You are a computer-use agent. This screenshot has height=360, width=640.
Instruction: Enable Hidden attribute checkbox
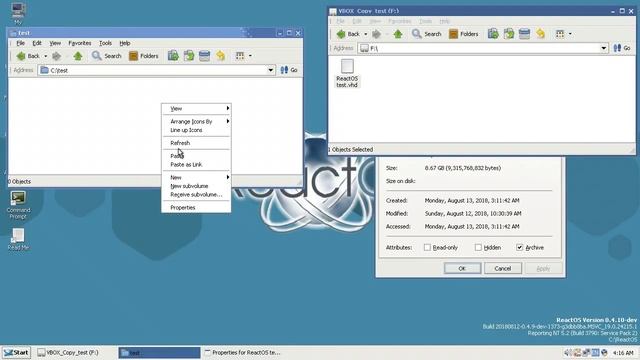click(x=478, y=247)
